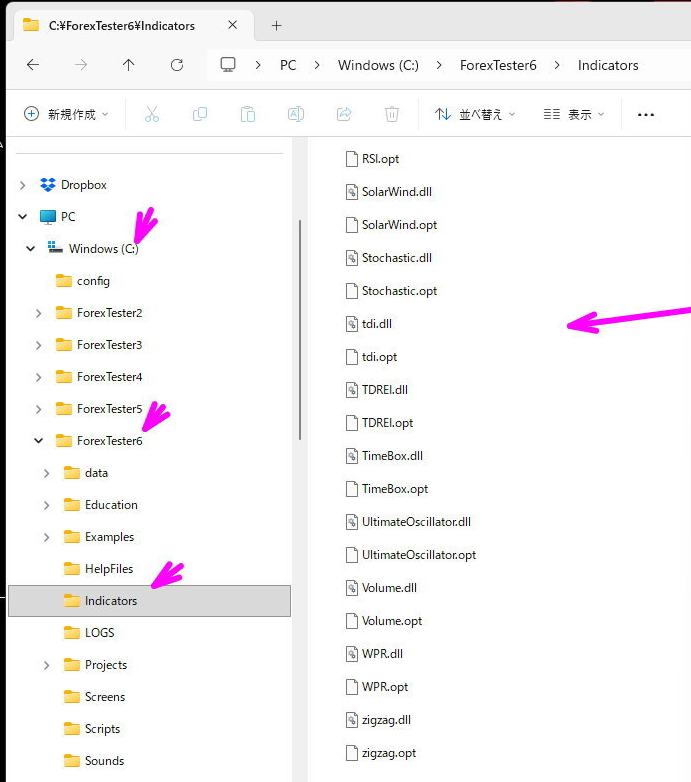Viewport: 691px width, 782px height.
Task: Open the 並べ替え sort menu
Action: coord(475,115)
